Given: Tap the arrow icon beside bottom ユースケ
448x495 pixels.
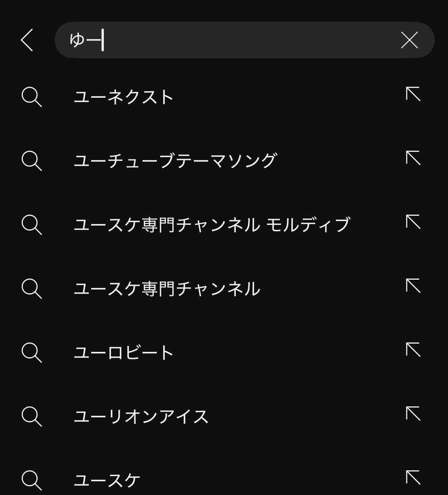Looking at the screenshot, I should (x=413, y=477).
